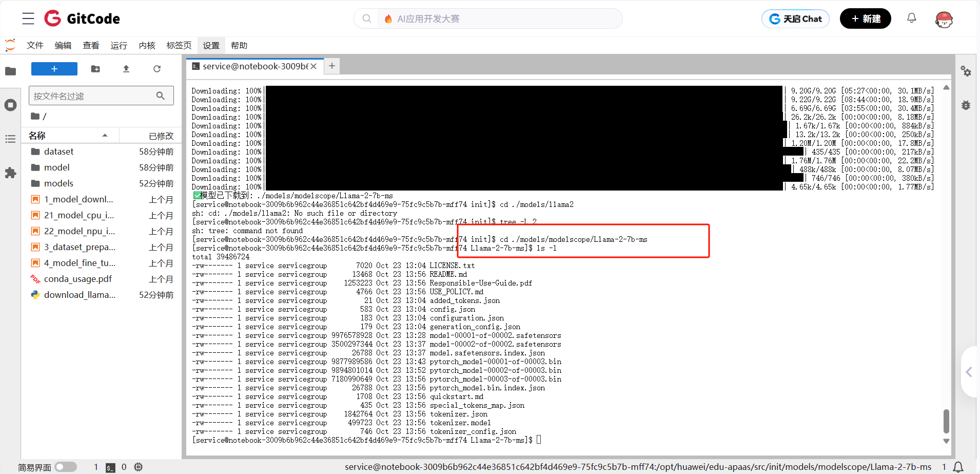
Task: Open the 天启 Chat button
Action: (x=795, y=19)
